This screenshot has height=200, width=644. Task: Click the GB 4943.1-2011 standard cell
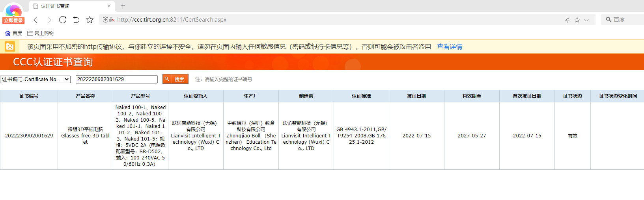361,136
